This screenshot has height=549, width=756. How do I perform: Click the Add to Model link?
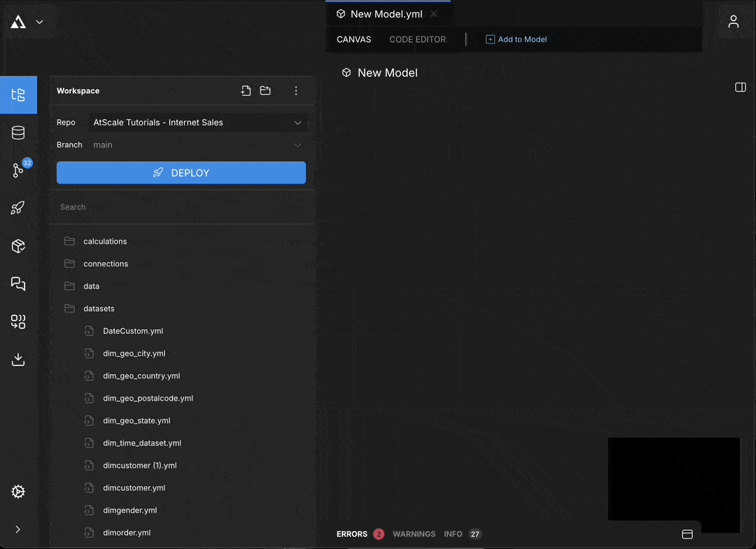pyautogui.click(x=517, y=39)
